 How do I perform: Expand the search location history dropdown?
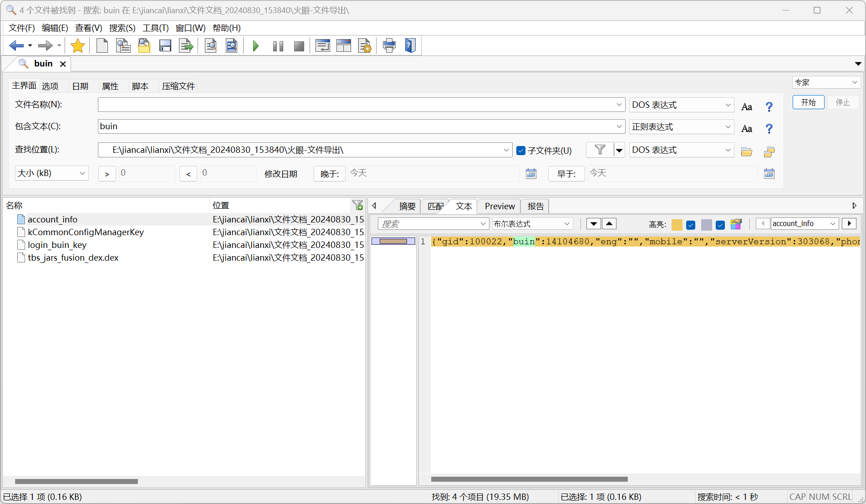pos(506,150)
